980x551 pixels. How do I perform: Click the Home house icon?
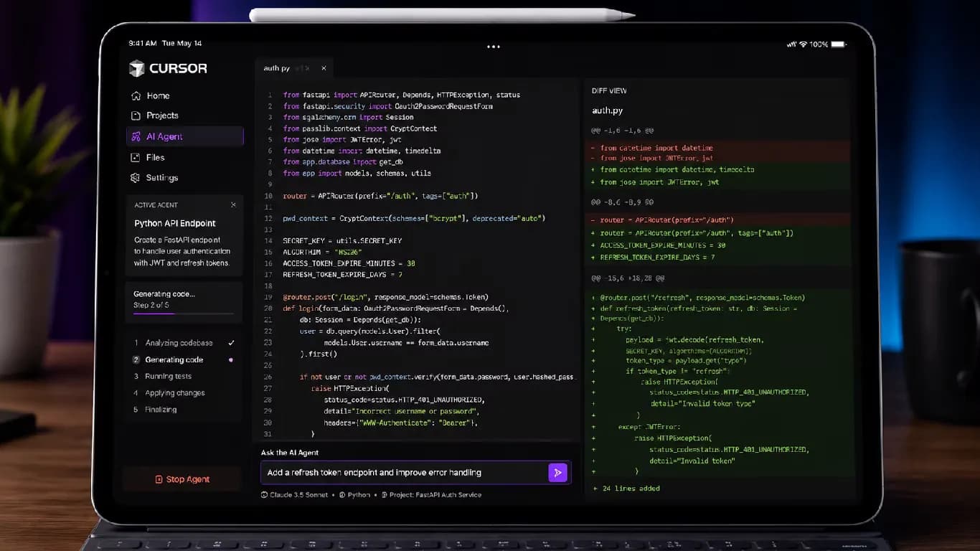click(x=136, y=95)
